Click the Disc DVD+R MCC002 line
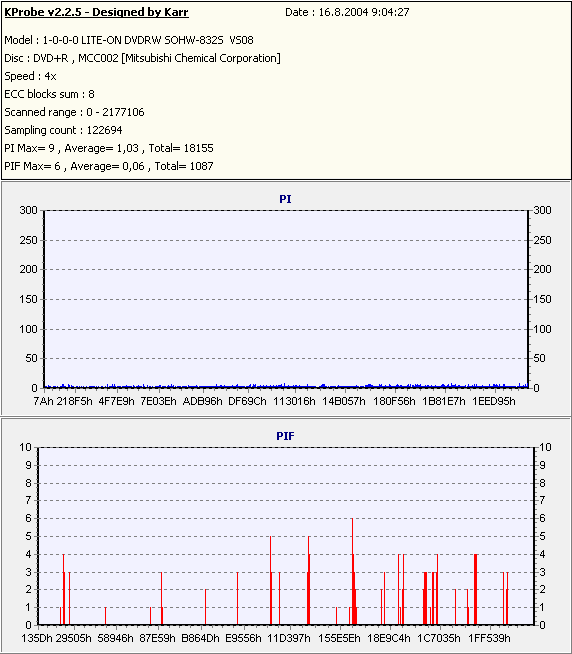The width and height of the screenshot is (572, 654). pyautogui.click(x=142, y=58)
